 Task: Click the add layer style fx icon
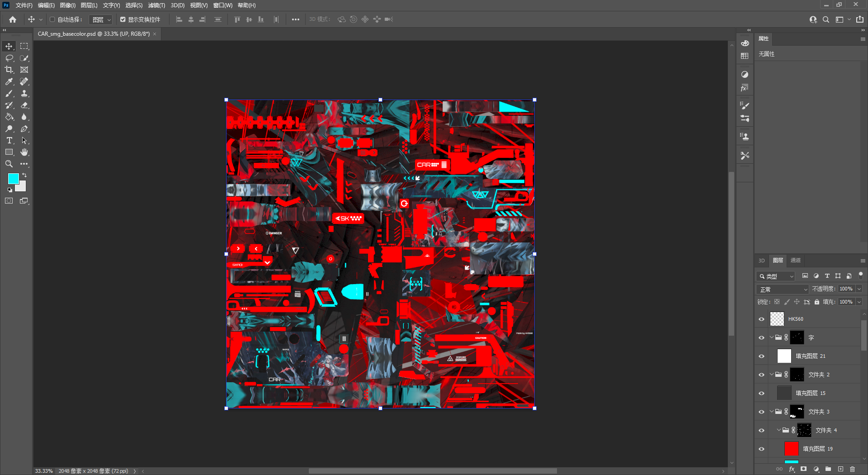point(792,469)
